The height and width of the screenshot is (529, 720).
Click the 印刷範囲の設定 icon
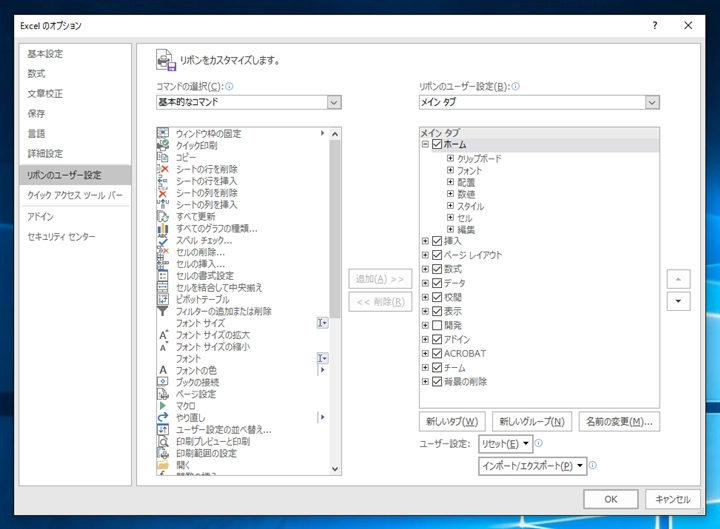click(163, 453)
